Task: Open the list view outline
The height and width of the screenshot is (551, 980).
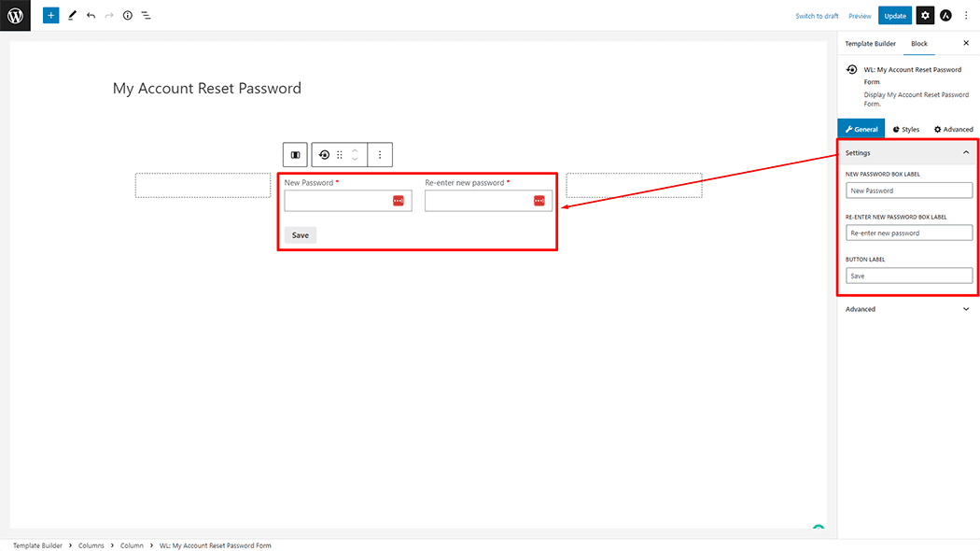Action: [146, 15]
